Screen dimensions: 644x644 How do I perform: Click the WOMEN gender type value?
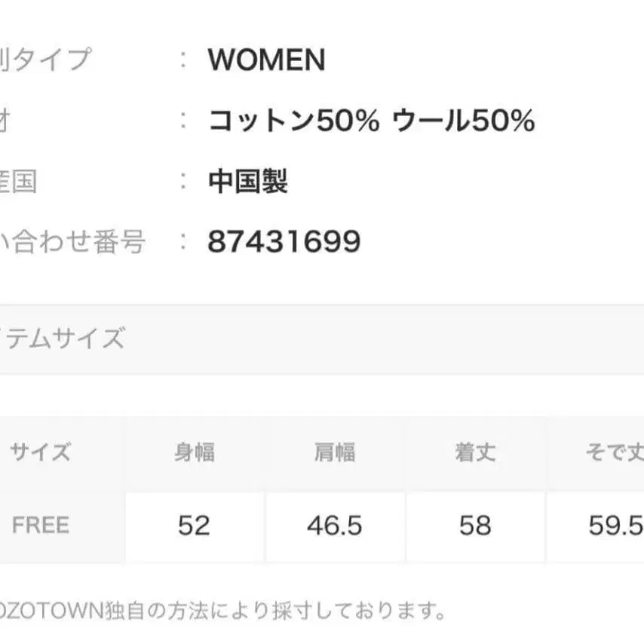pos(266,60)
